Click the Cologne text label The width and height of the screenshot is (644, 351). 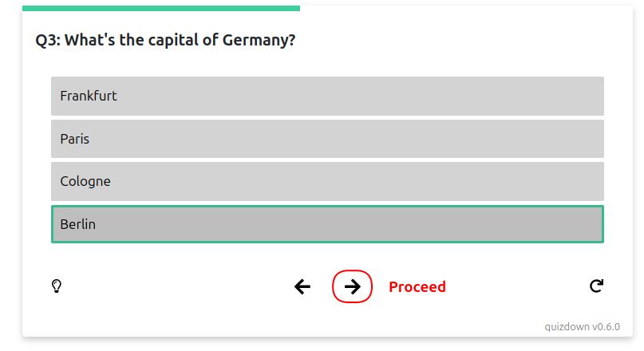point(85,181)
